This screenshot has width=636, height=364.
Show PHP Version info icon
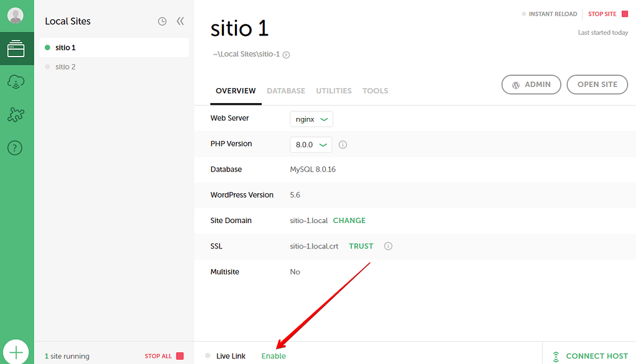pyautogui.click(x=343, y=145)
